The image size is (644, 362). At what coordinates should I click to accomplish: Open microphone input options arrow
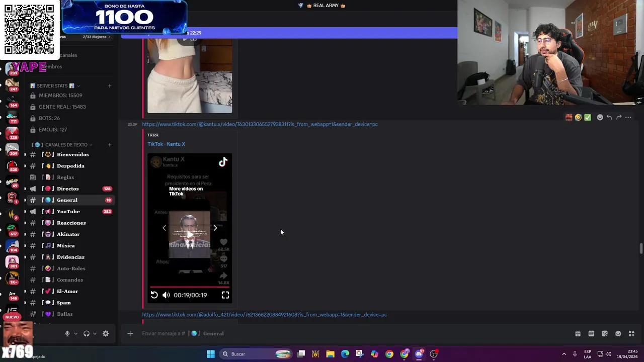(x=76, y=333)
